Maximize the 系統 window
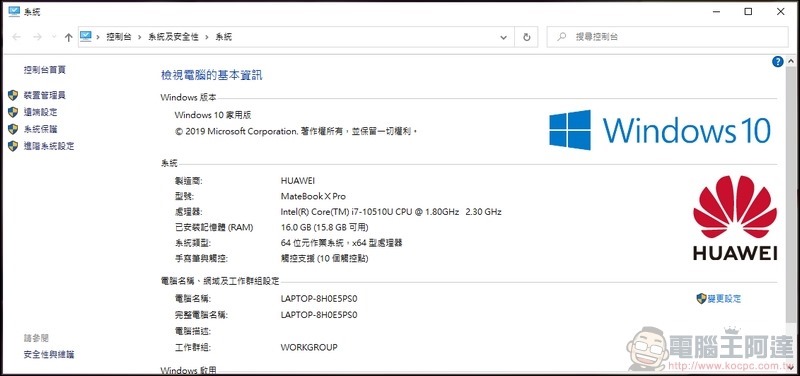The height and width of the screenshot is (376, 800). point(748,11)
